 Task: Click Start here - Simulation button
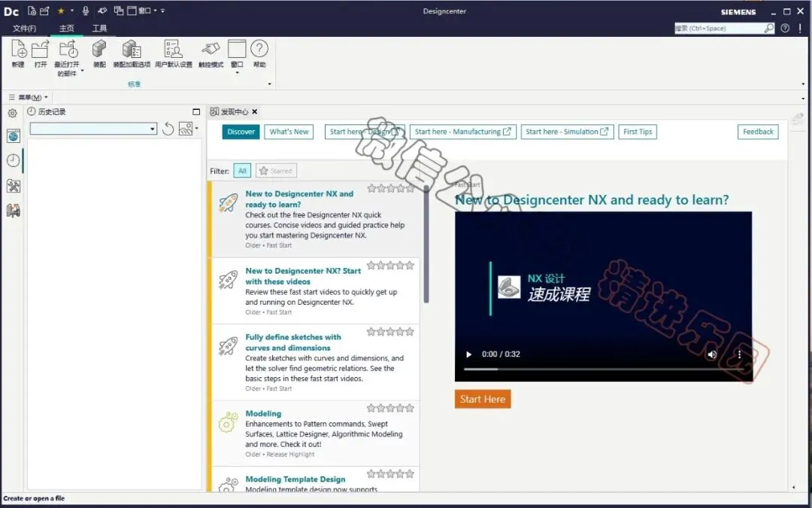pyautogui.click(x=567, y=132)
